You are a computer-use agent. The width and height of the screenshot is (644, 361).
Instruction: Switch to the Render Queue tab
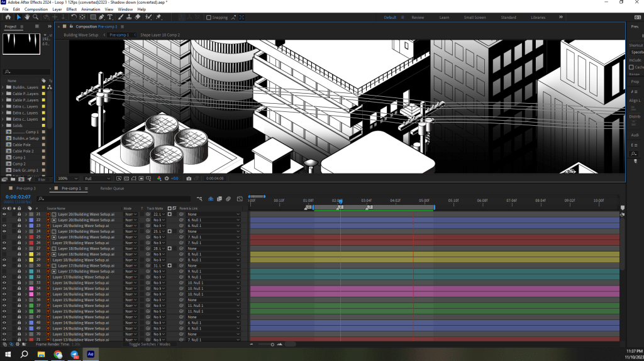(x=112, y=188)
